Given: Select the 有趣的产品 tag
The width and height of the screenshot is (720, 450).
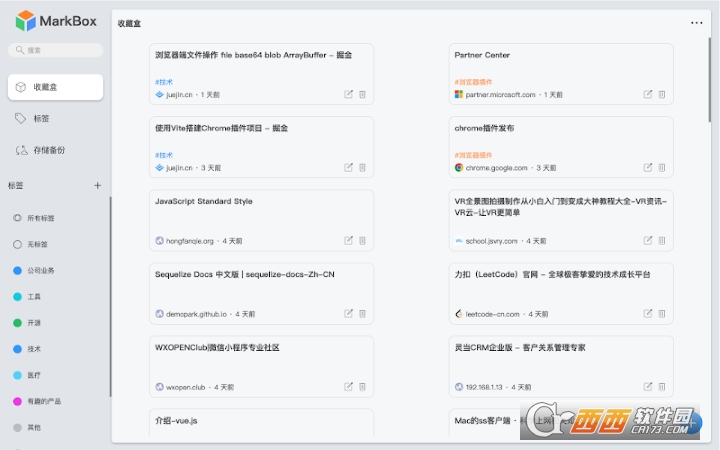Looking at the screenshot, I should click(x=44, y=401).
